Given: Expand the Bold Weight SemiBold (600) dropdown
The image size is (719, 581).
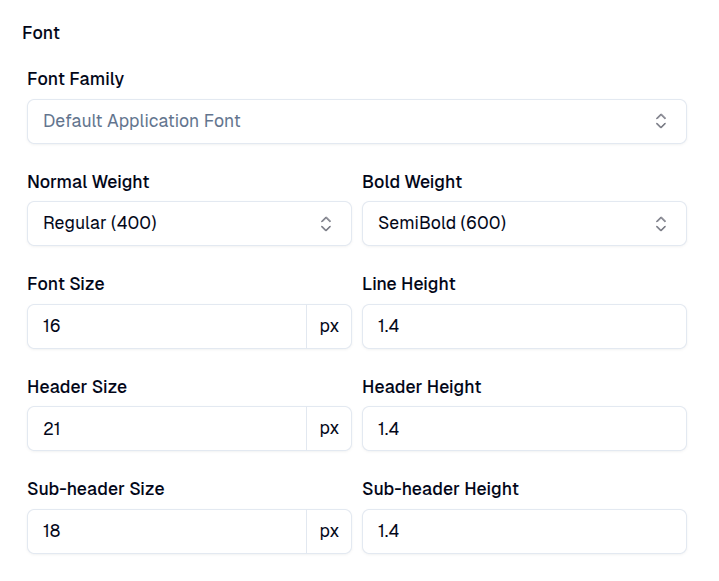Looking at the screenshot, I should (510, 223).
